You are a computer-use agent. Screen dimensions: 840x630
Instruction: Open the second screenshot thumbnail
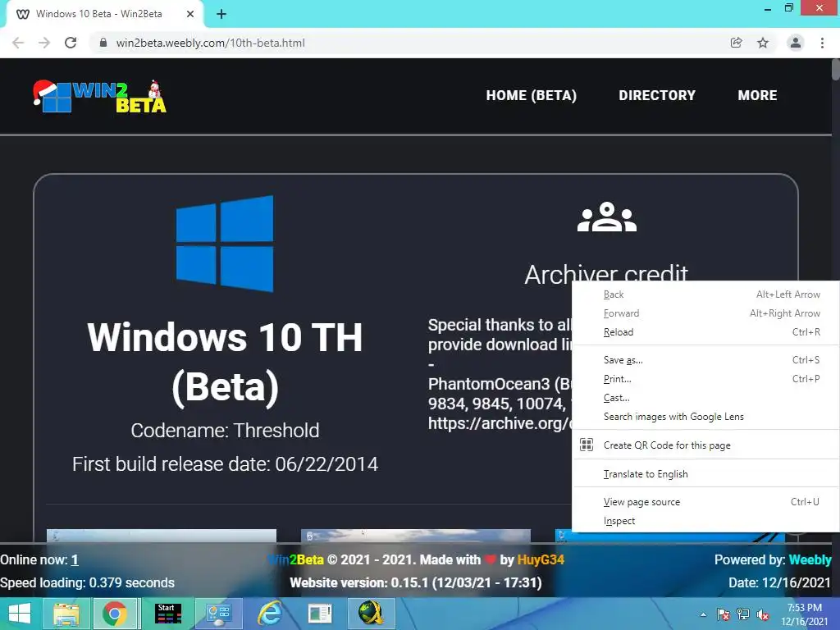point(416,536)
